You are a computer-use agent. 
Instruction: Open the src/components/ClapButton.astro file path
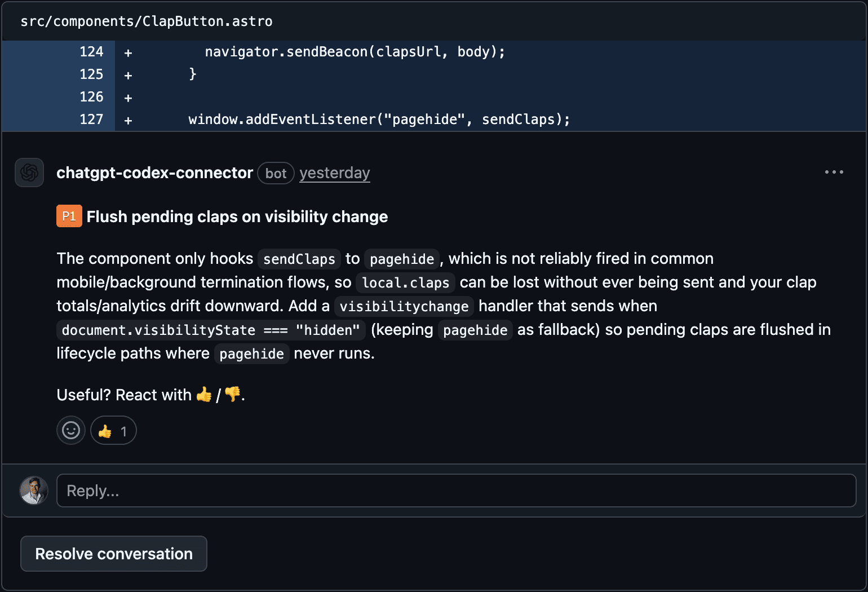[x=146, y=21]
